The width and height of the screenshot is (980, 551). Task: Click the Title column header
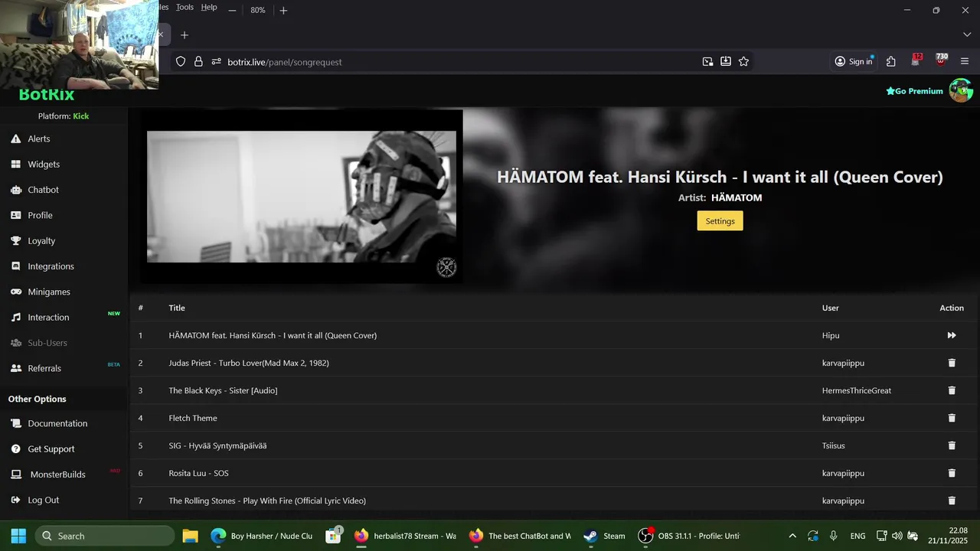177,308
